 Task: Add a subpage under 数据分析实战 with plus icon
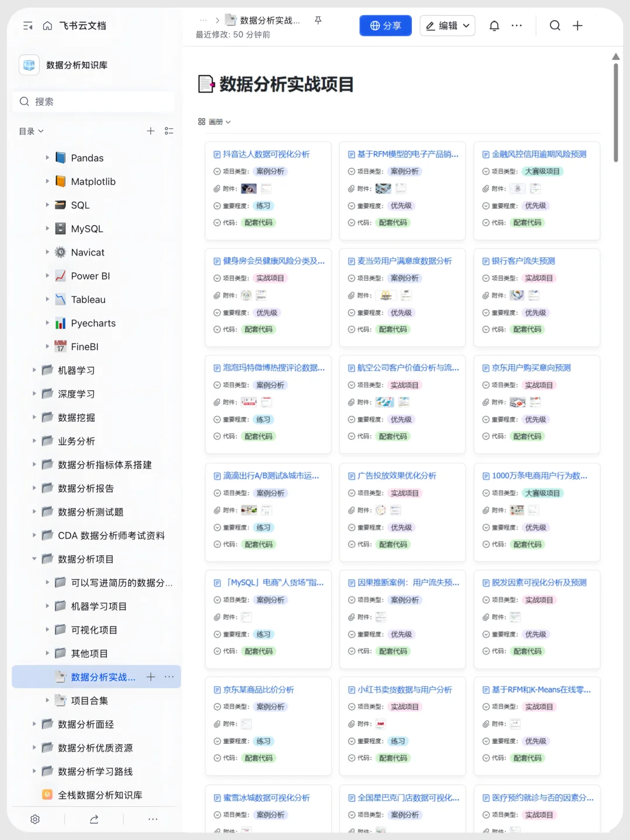point(150,677)
